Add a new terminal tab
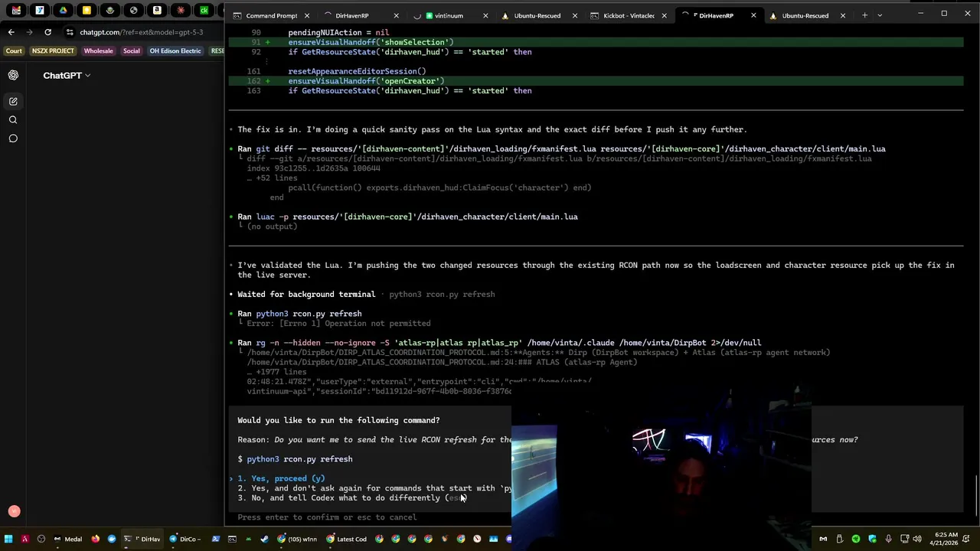 (864, 15)
